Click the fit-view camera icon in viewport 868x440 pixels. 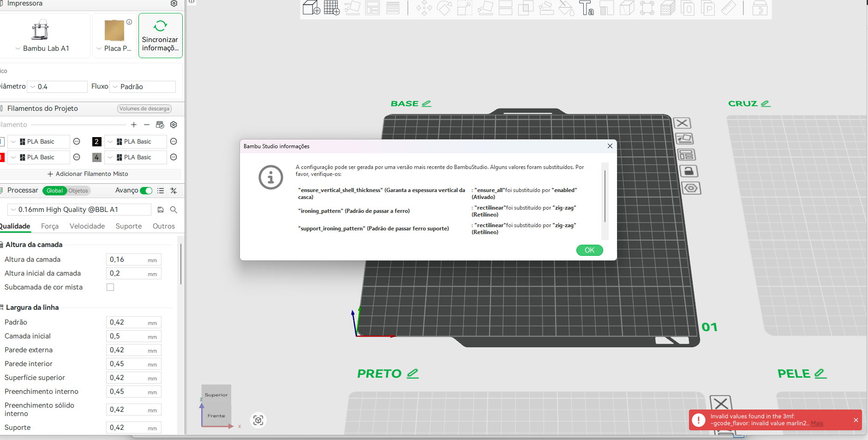[x=258, y=420]
